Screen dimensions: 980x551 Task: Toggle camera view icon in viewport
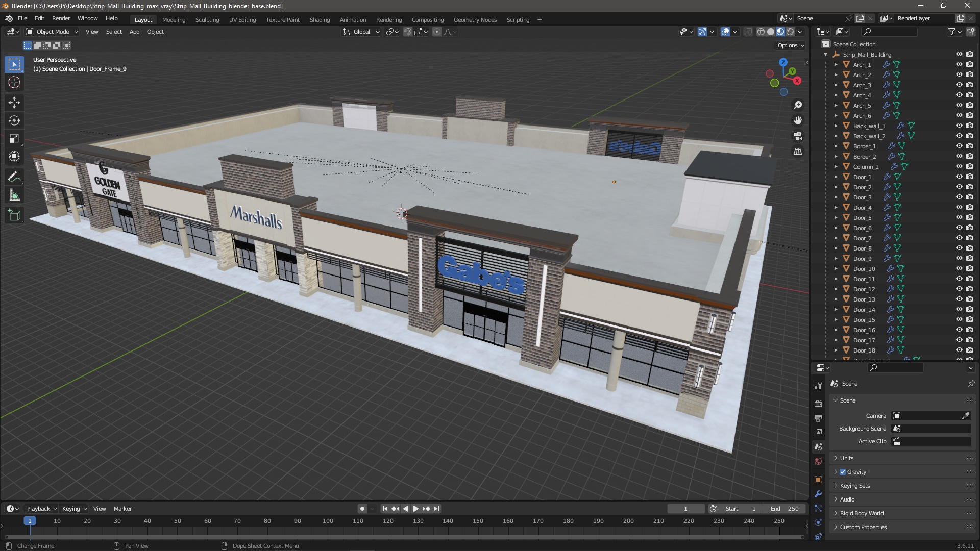pyautogui.click(x=798, y=136)
